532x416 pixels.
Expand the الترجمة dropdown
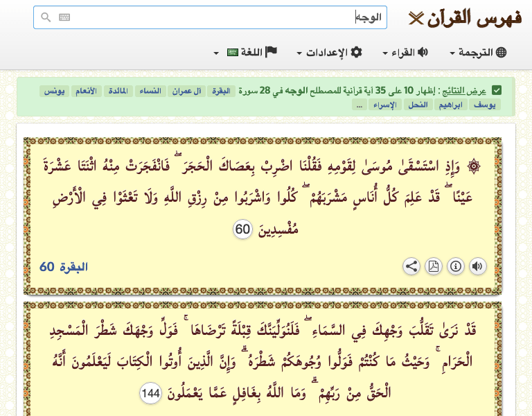pyautogui.click(x=478, y=52)
